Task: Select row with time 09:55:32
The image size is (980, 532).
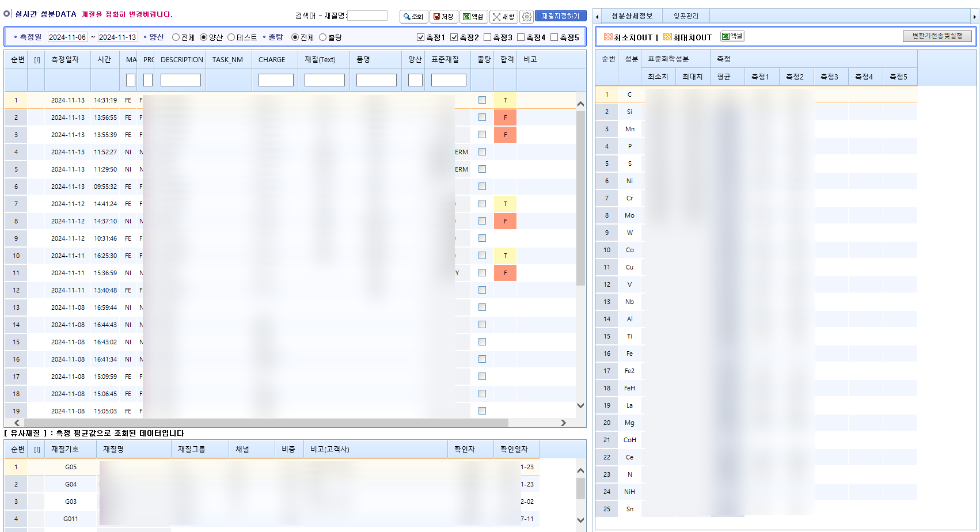Action: pyautogui.click(x=290, y=187)
